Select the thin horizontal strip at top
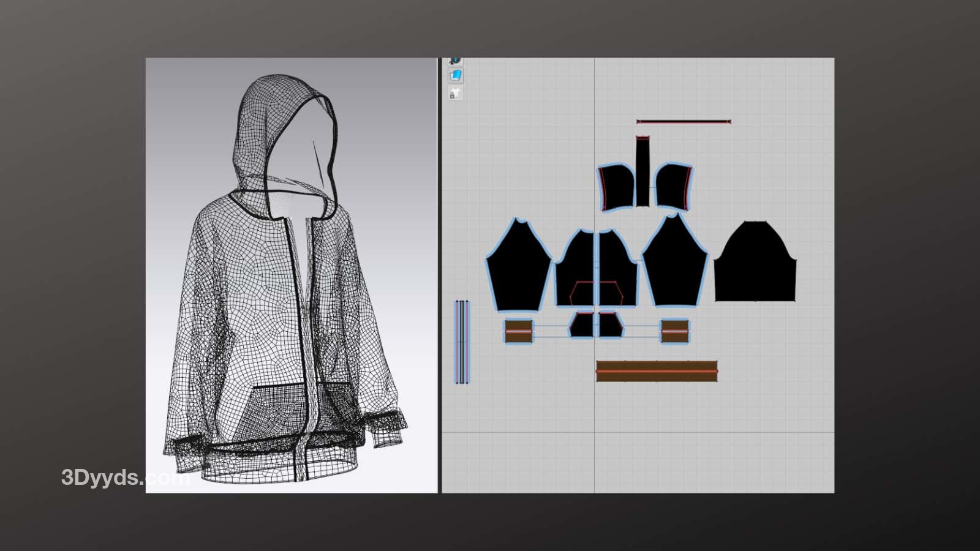This screenshot has width=980, height=551. (x=684, y=122)
